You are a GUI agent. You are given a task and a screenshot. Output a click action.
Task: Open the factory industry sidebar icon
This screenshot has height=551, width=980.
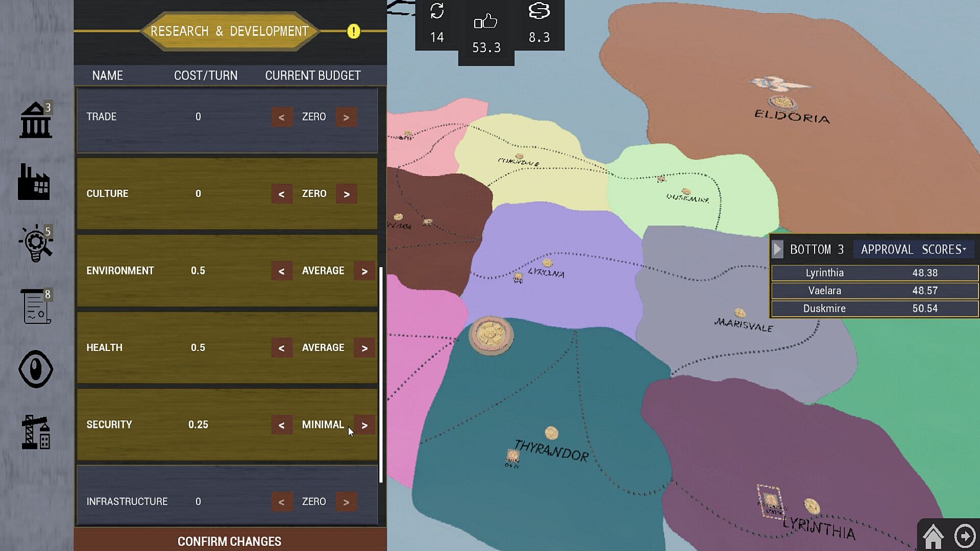point(34,182)
